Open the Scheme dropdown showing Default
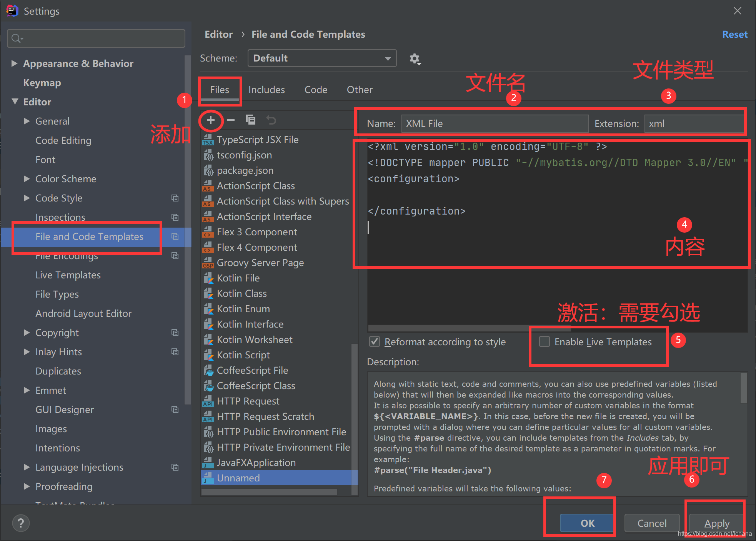 322,58
